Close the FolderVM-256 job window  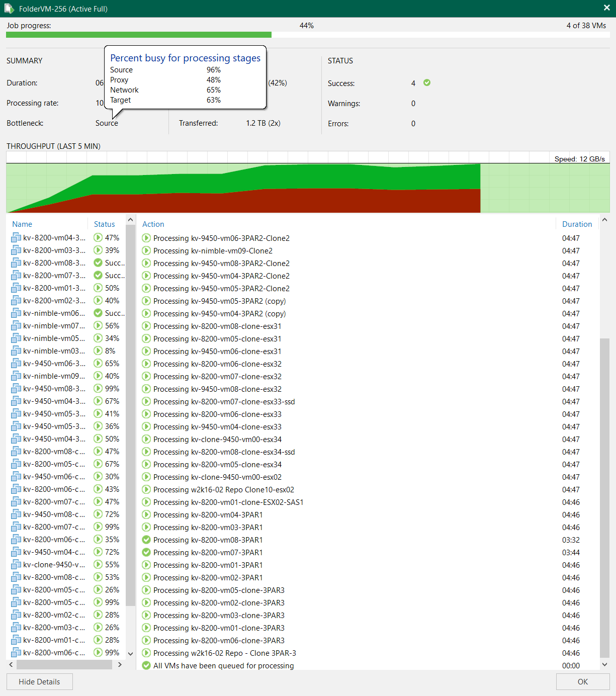(606, 8)
